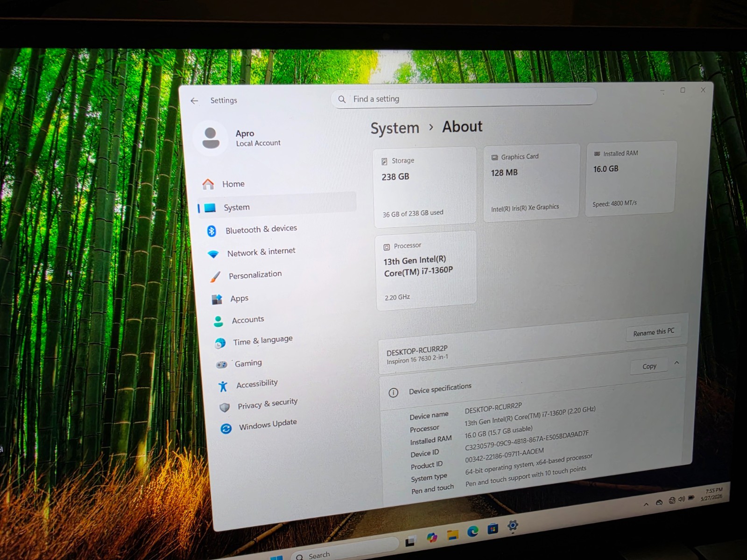Click the network globe tray icon
Image resolution: width=747 pixels, height=560 pixels.
[x=672, y=500]
